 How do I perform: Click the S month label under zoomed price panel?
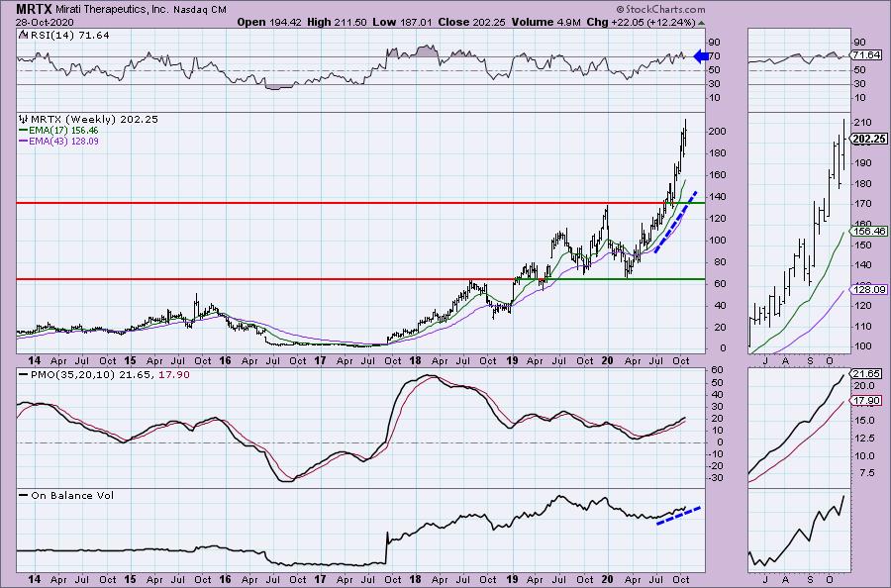[x=810, y=360]
